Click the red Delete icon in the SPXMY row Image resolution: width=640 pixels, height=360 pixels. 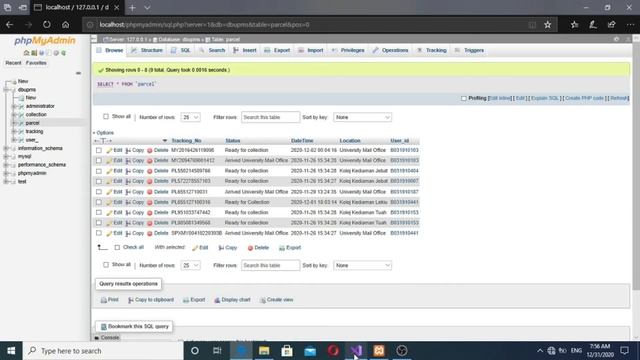click(150, 233)
